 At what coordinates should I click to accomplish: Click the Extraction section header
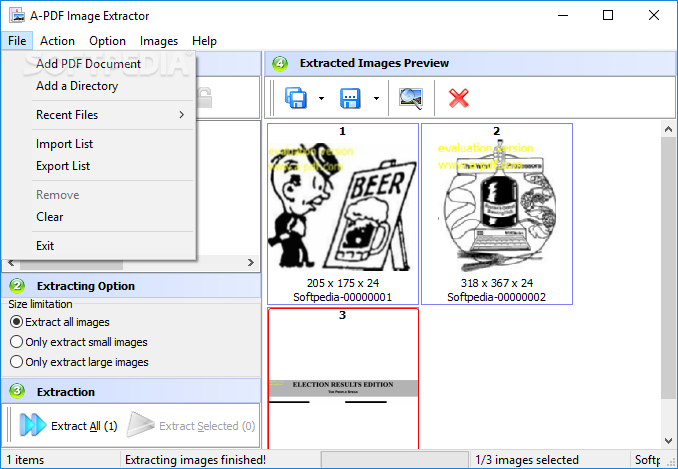pos(131,391)
